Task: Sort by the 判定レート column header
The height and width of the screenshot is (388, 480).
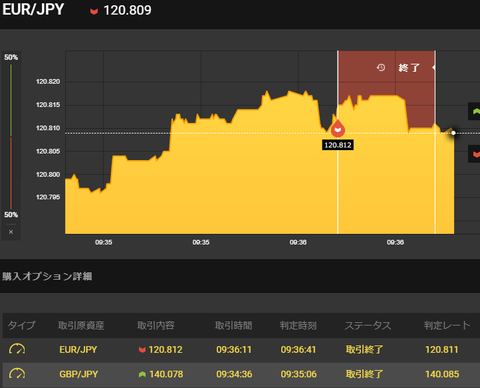Action: 447,325
